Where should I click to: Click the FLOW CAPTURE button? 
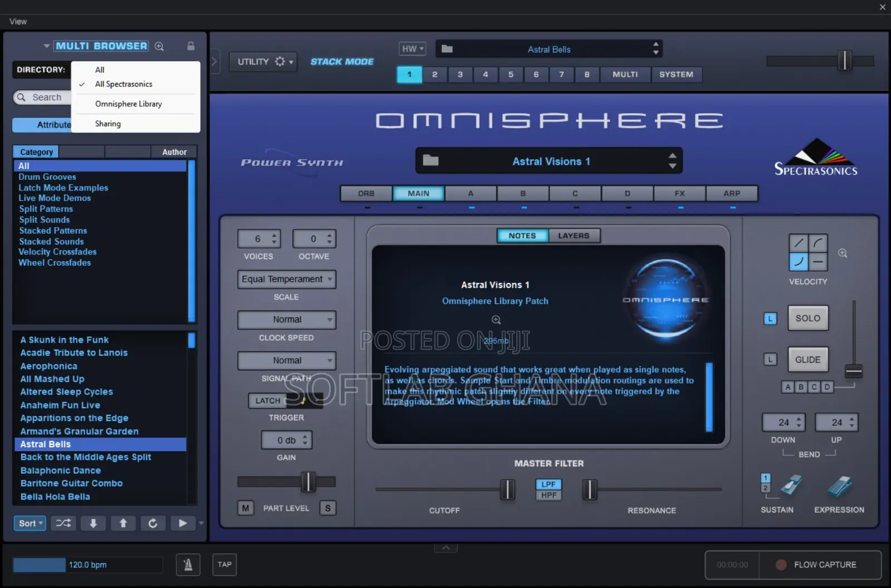click(820, 565)
